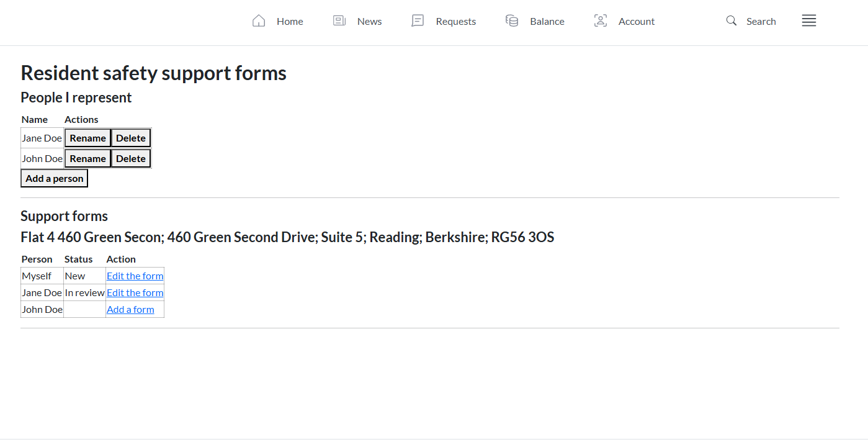The height and width of the screenshot is (442, 868).
Task: Select the 'New' status cell
Action: [x=84, y=276]
